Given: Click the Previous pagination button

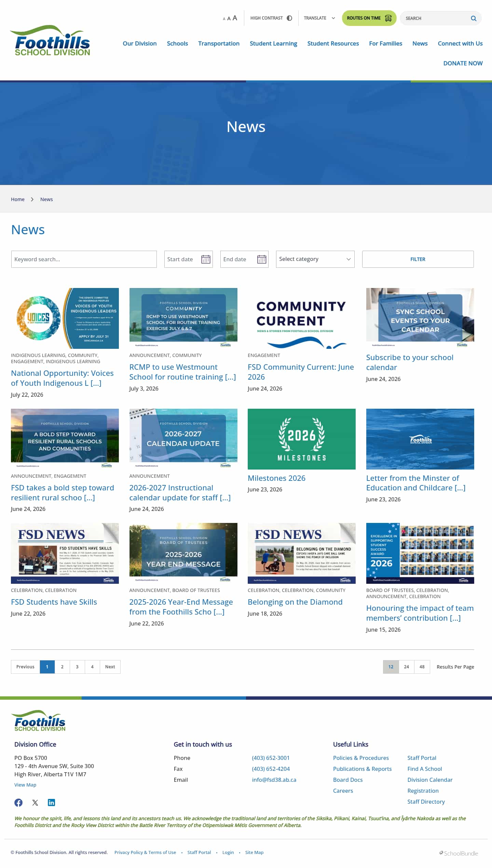Looking at the screenshot, I should [x=25, y=667].
